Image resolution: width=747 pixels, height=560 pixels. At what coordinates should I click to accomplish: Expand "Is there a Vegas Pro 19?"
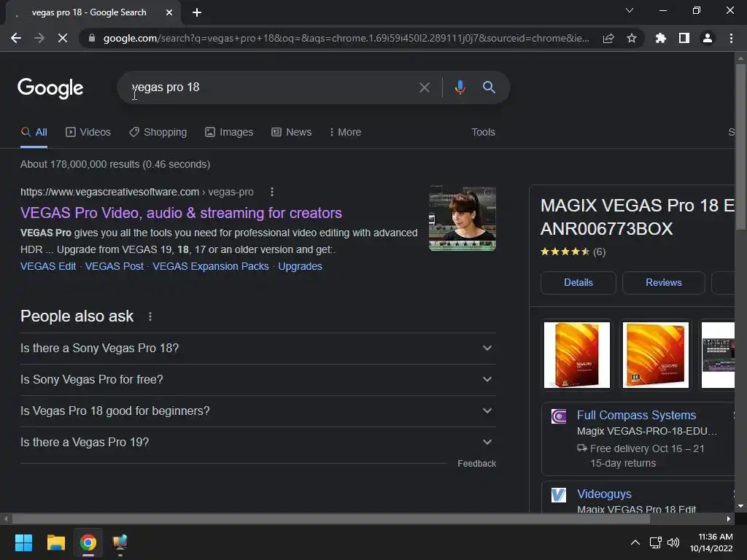(x=258, y=443)
